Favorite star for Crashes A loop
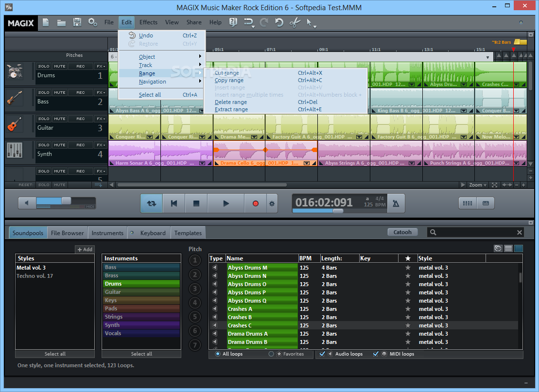Viewport: 539px width, 392px height. (x=408, y=309)
